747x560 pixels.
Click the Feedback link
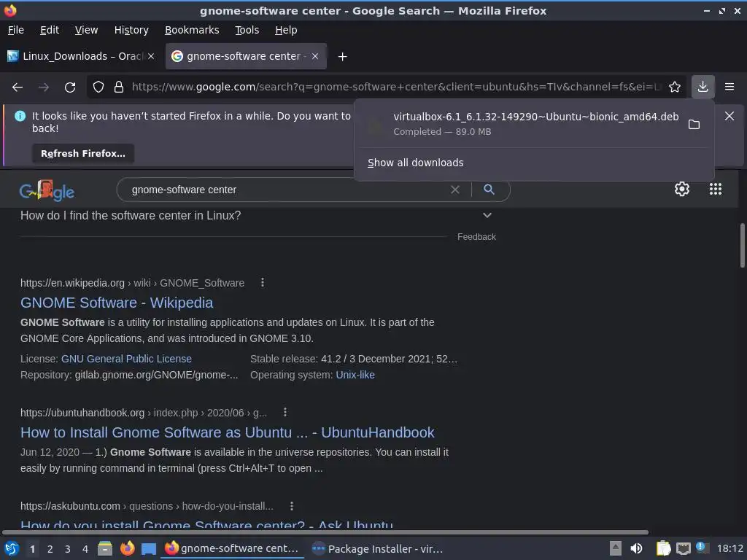[x=476, y=237]
